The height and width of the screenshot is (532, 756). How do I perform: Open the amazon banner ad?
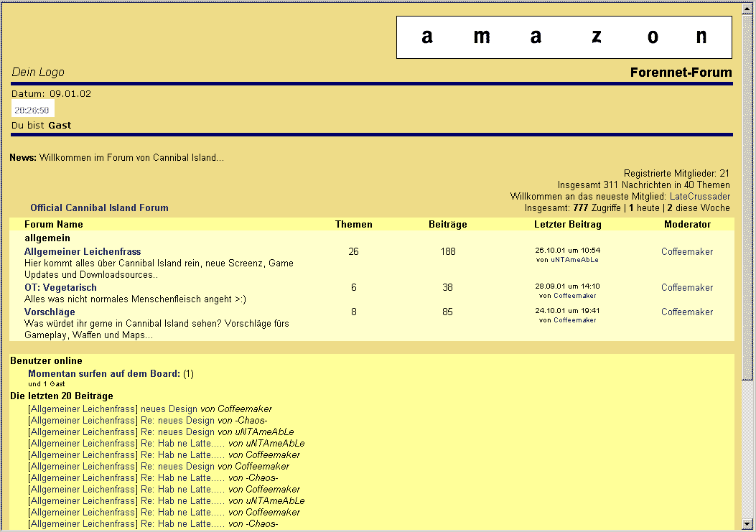(564, 37)
